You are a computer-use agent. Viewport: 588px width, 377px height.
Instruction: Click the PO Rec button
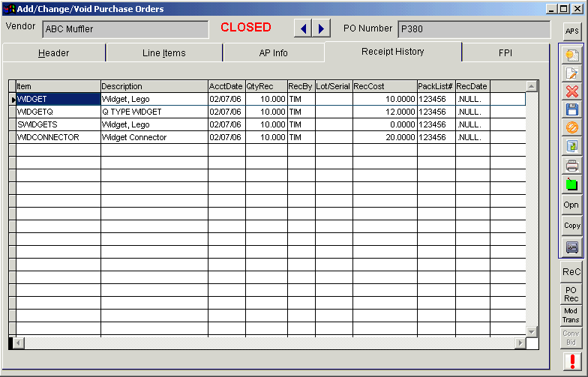click(x=571, y=294)
